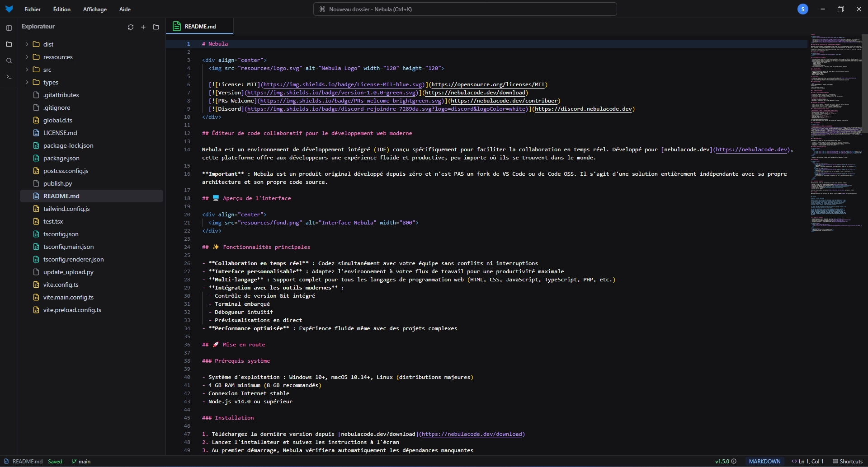
Task: Expand the dist folder
Action: 48,44
